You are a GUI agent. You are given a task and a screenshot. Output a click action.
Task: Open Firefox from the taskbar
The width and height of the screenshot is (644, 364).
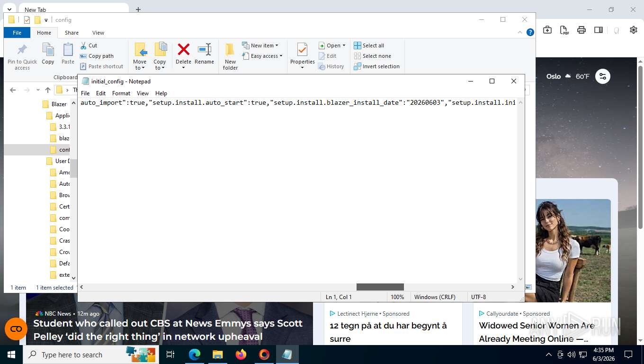(x=241, y=355)
